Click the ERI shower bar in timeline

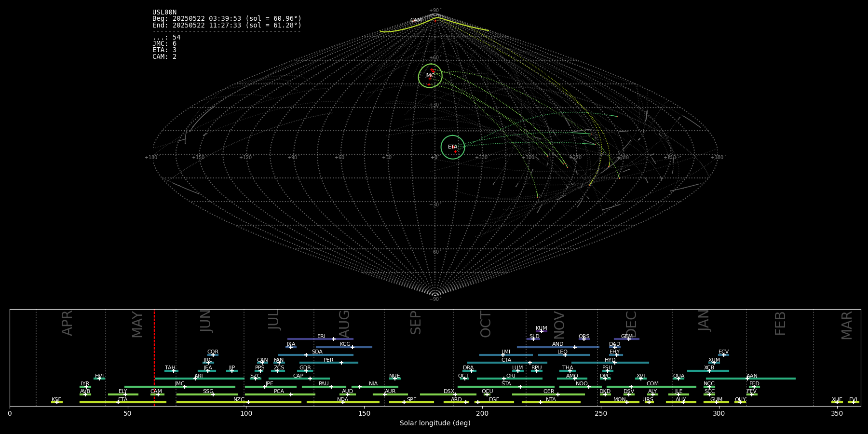pyautogui.click(x=320, y=339)
